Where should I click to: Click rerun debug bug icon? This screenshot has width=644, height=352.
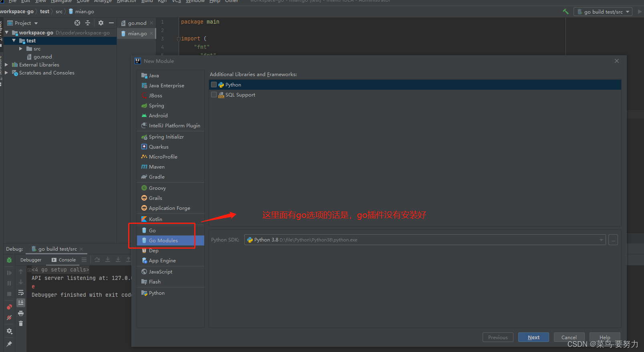tap(9, 260)
